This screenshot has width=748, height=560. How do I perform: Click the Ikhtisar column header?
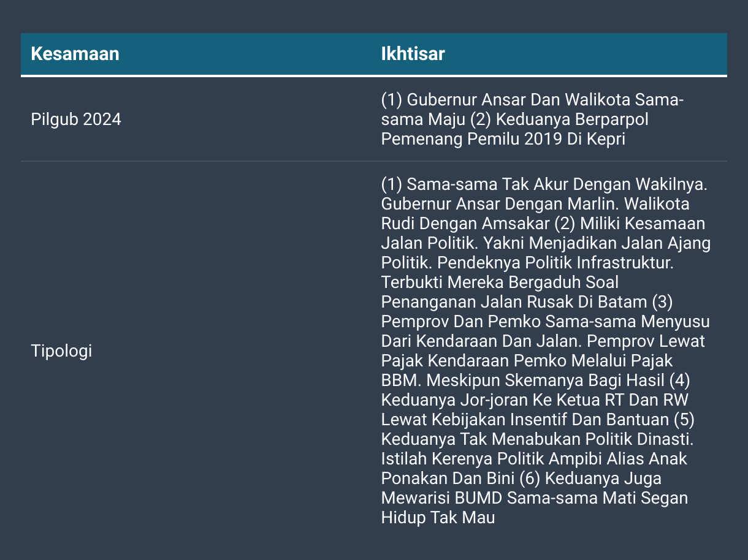click(413, 54)
